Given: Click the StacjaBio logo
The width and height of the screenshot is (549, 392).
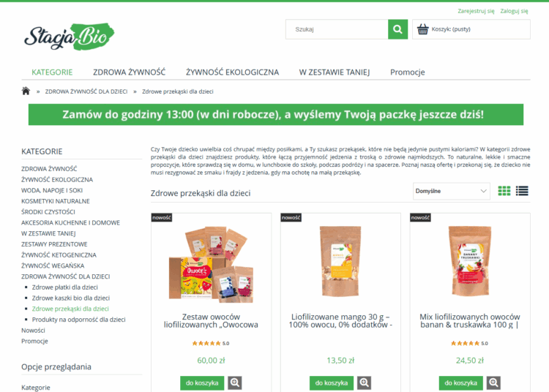Looking at the screenshot, I should pos(70,37).
